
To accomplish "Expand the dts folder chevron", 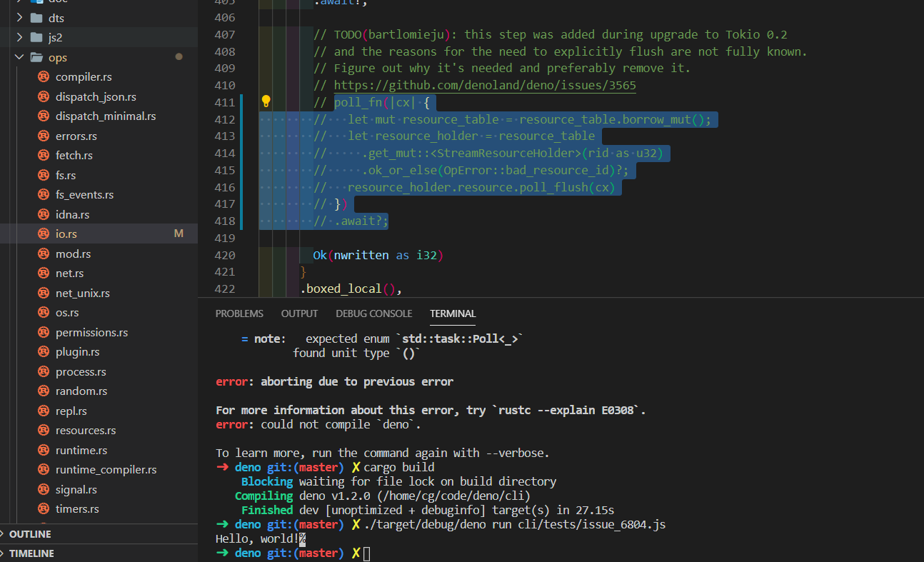I will (20, 18).
